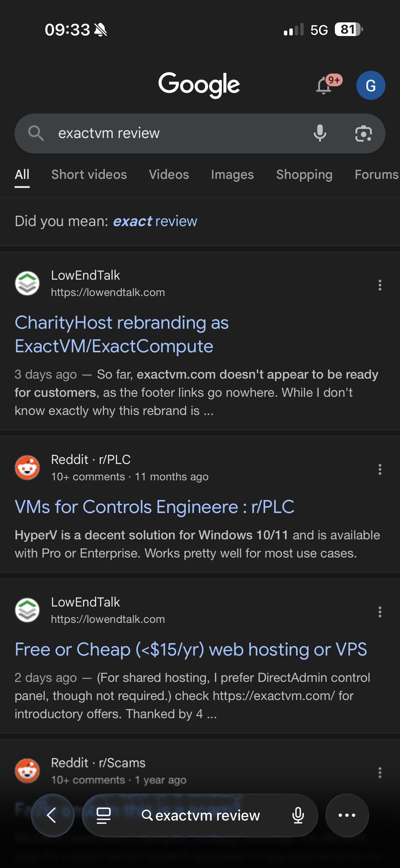400x868 pixels.
Task: Select the Shopping search tab
Action: point(304,175)
